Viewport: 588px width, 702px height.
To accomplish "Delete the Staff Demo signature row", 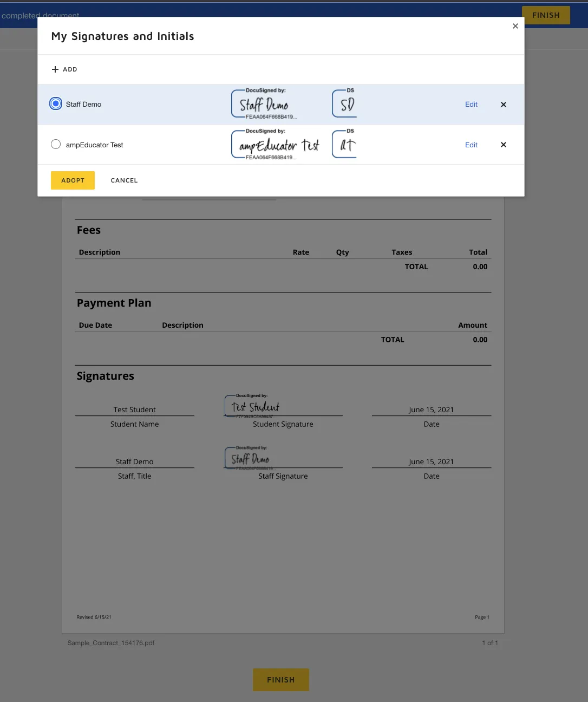I will pos(504,105).
